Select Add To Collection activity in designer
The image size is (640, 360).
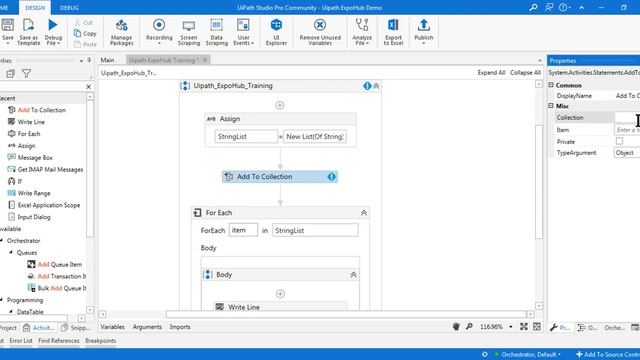(280, 177)
